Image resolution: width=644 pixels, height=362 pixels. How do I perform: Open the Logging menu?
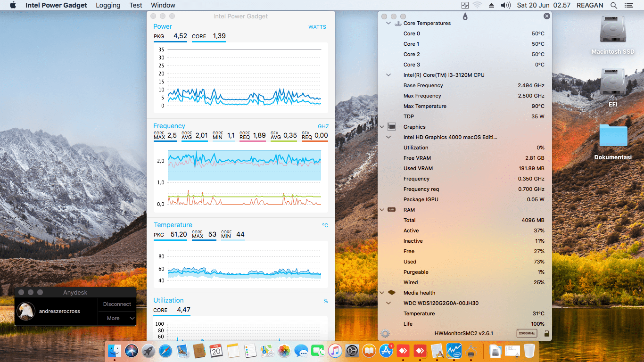tap(107, 5)
